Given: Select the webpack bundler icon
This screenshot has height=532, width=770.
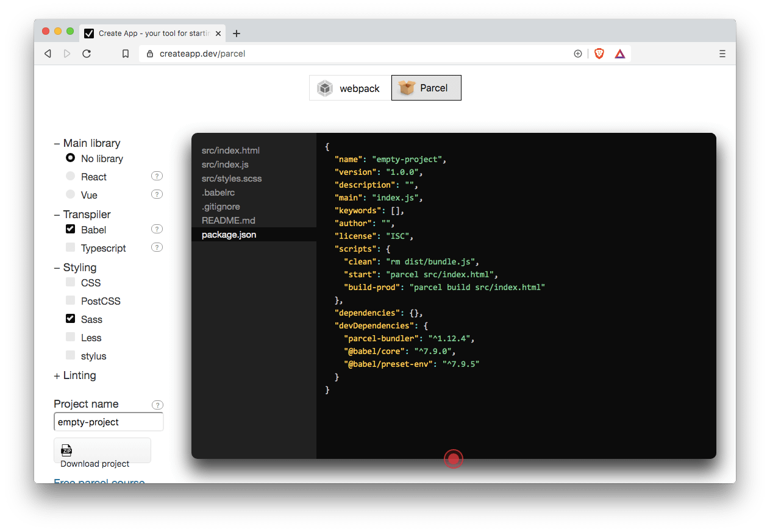Looking at the screenshot, I should point(325,88).
